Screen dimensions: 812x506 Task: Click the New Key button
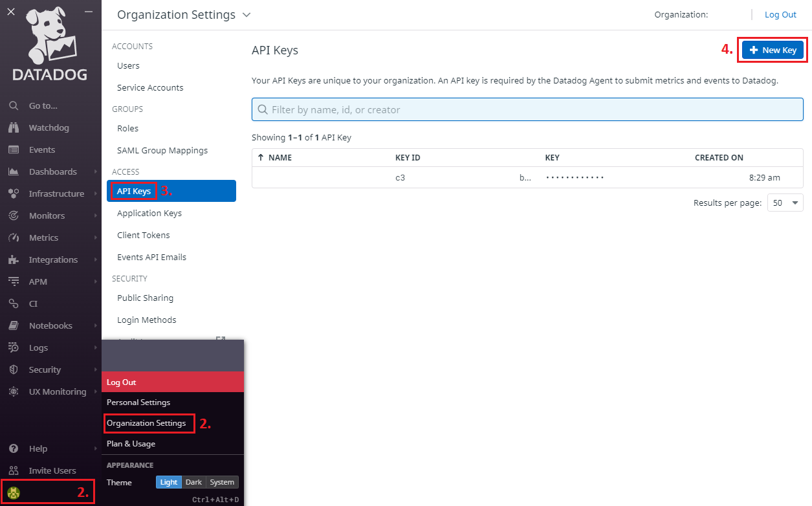click(x=773, y=50)
